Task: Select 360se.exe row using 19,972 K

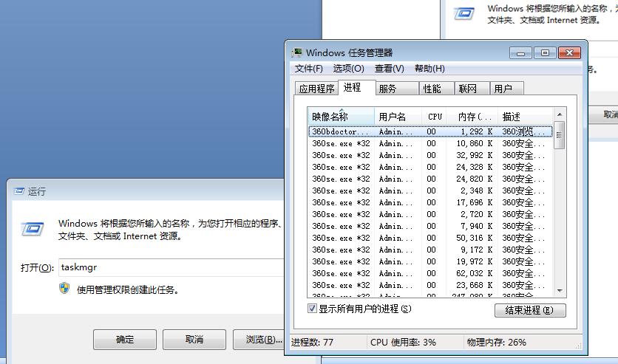Action: tap(430, 261)
